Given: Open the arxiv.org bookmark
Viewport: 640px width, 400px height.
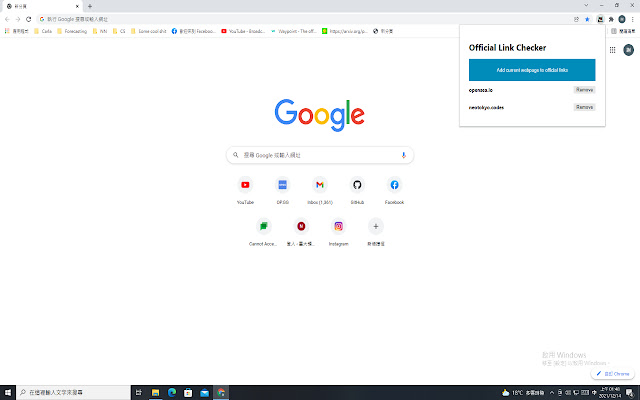Looking at the screenshot, I should coord(345,31).
